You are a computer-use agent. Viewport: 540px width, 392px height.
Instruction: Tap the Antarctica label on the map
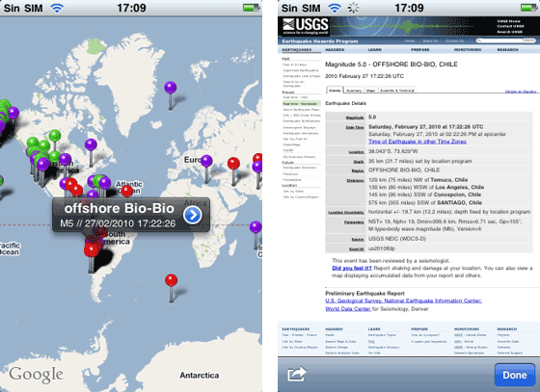tap(200, 376)
